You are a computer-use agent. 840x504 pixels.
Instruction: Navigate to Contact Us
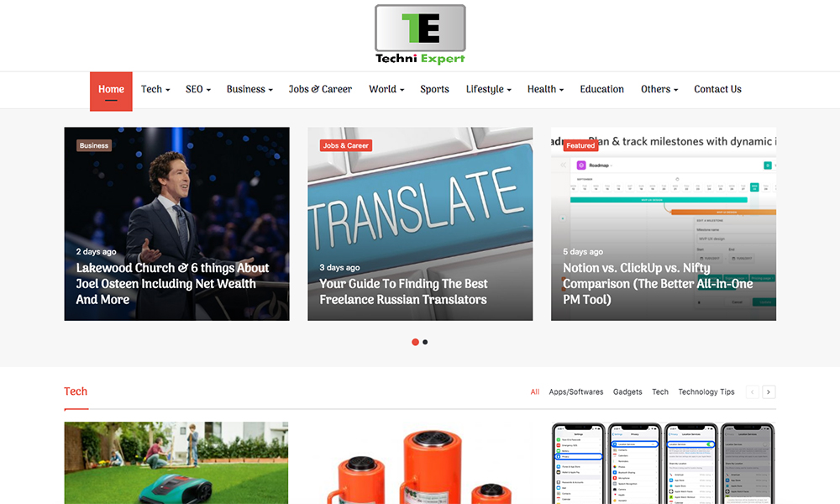pos(717,89)
